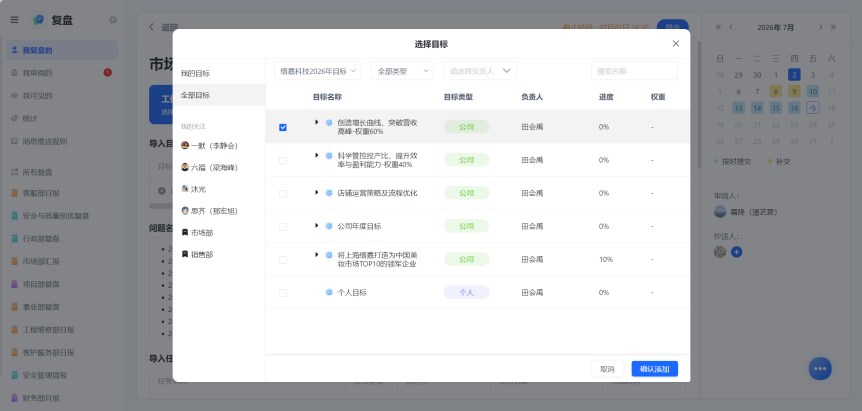Open 我审阅的 in sidebar
This screenshot has height=411, width=862.
[x=62, y=73]
